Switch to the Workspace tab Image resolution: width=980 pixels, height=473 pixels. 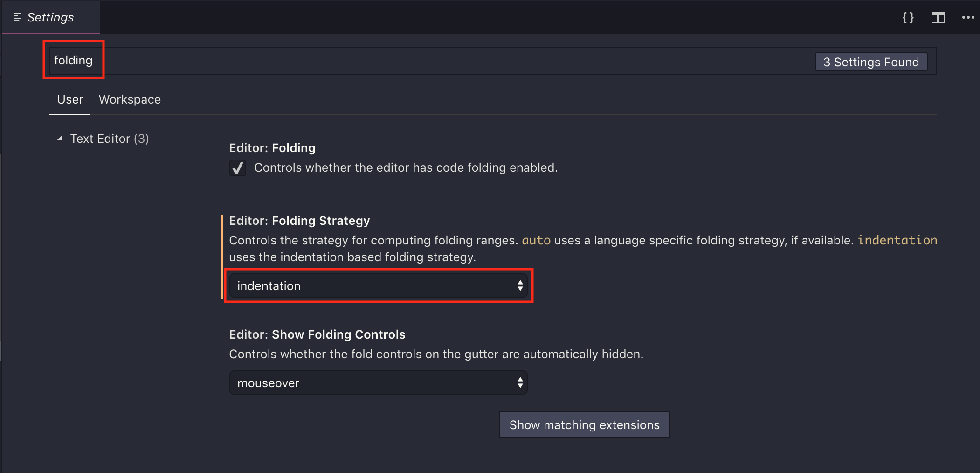tap(130, 99)
